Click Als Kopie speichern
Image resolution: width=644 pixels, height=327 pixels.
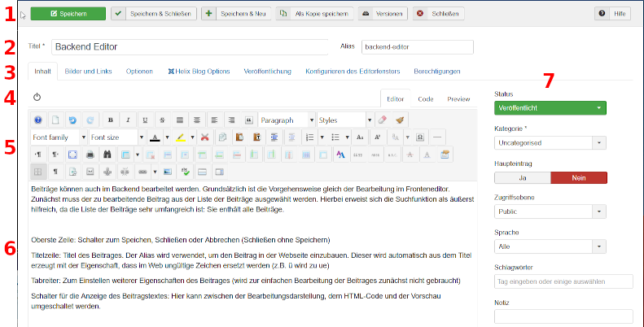[314, 14]
